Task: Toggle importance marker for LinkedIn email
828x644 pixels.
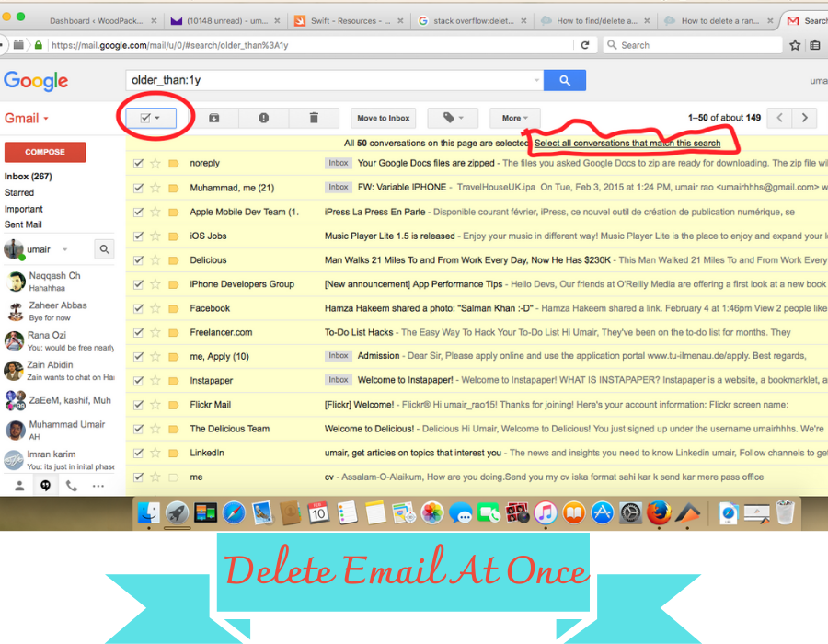Action: pyautogui.click(x=173, y=453)
